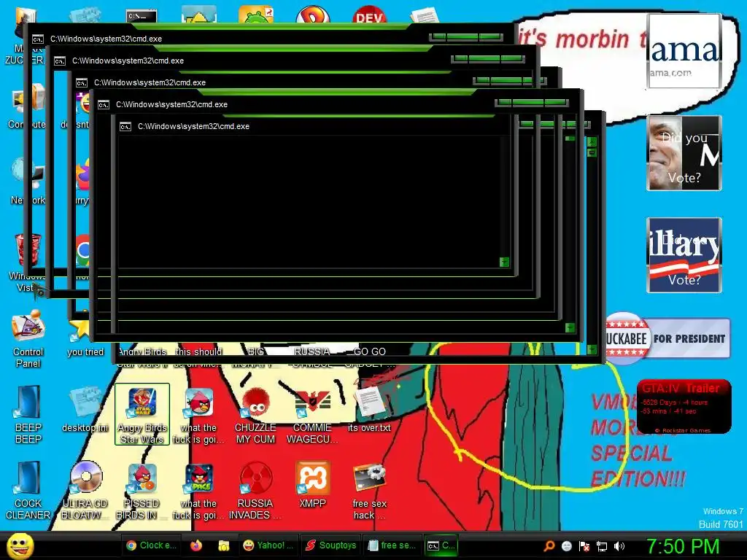Open the network tray icon
747x560 pixels.
pyautogui.click(x=602, y=546)
